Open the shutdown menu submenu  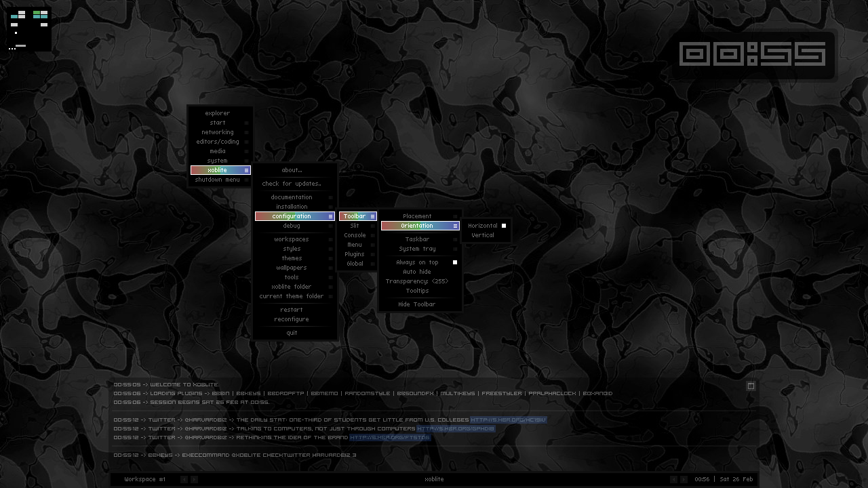click(220, 180)
